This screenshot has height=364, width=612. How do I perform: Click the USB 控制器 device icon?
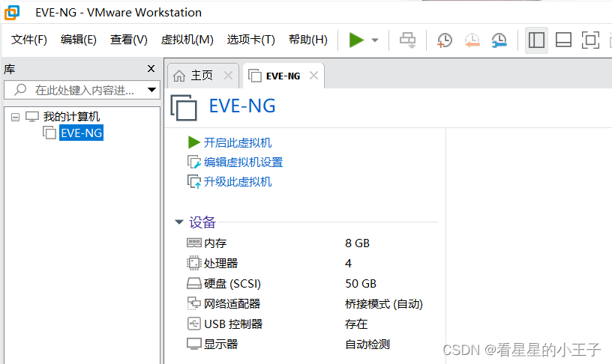point(194,324)
